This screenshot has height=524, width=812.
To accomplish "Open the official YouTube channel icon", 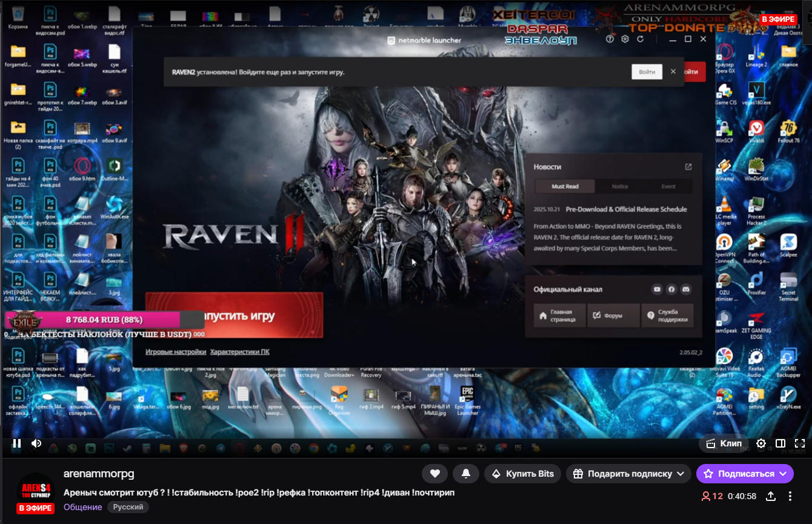I will [x=657, y=289].
